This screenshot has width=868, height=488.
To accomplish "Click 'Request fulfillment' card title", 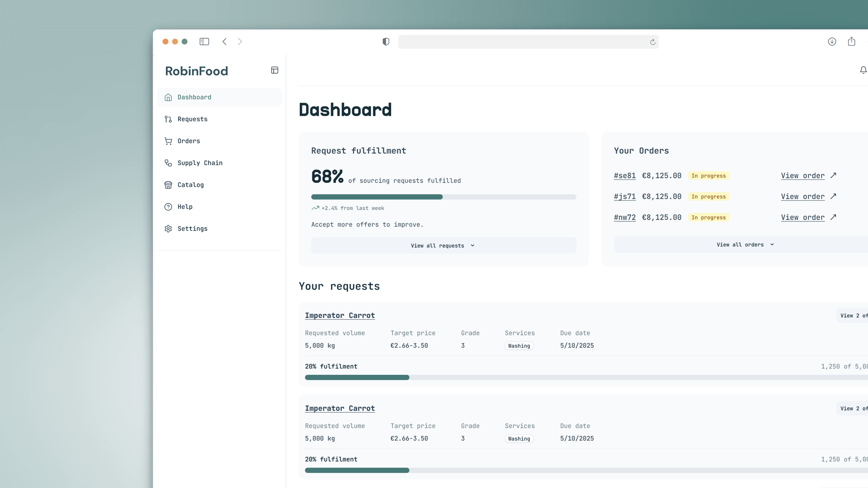I will click(x=359, y=151).
